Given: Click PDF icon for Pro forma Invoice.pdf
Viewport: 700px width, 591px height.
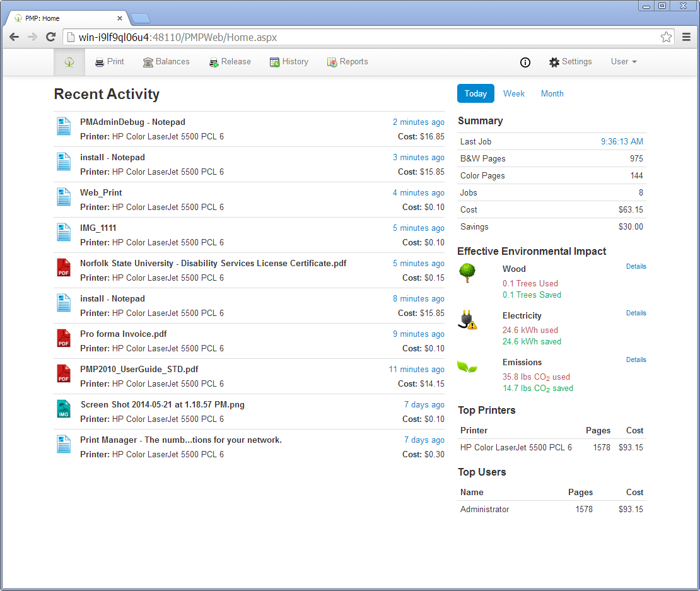Looking at the screenshot, I should pos(64,338).
